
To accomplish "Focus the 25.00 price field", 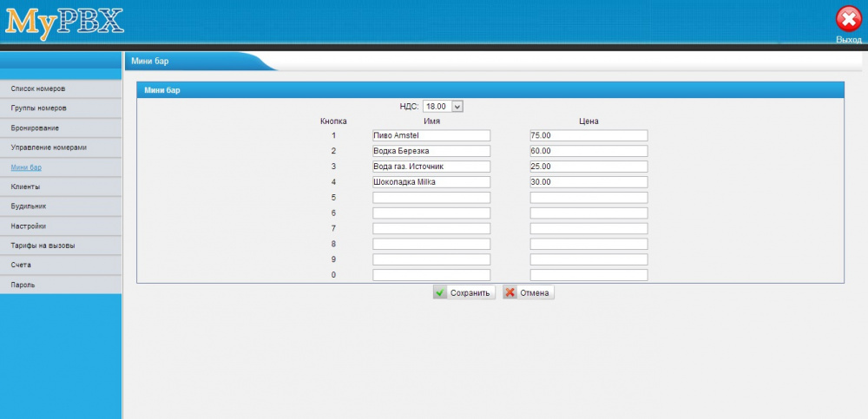I will [589, 167].
